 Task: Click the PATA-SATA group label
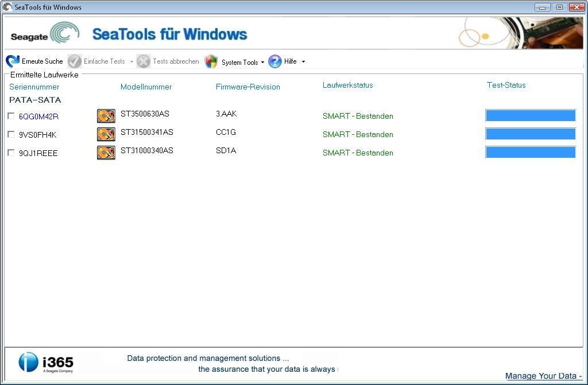(35, 100)
